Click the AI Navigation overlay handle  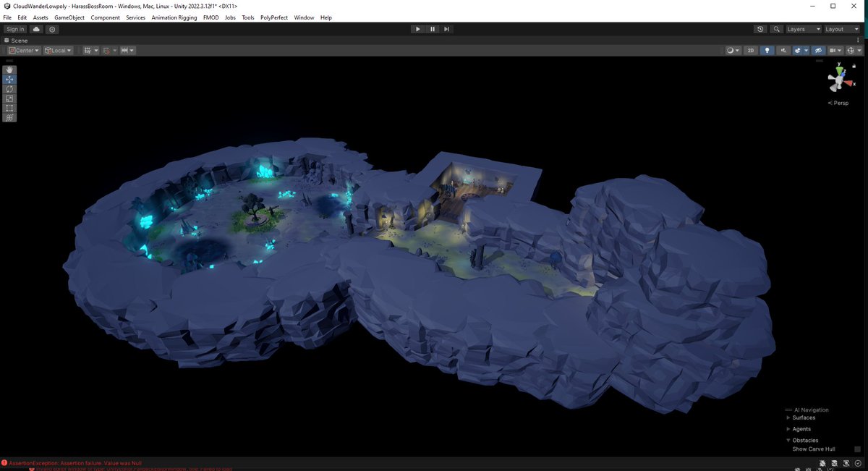[x=788, y=410]
